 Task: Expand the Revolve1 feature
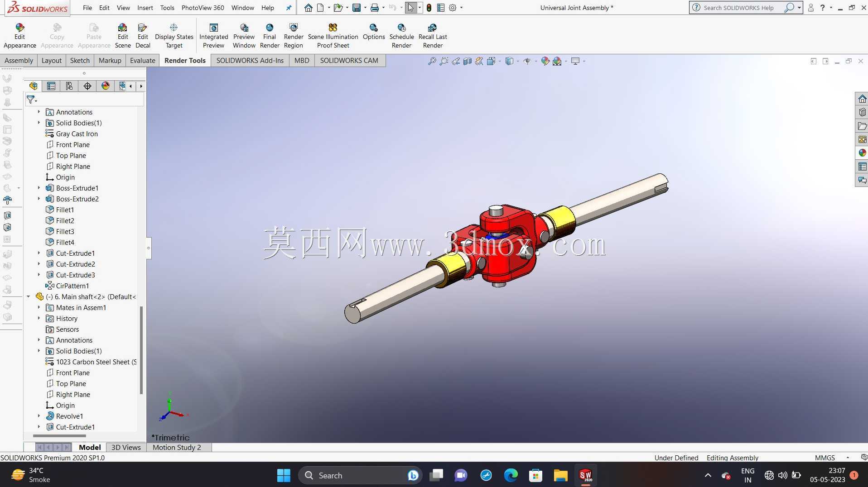pyautogui.click(x=39, y=416)
